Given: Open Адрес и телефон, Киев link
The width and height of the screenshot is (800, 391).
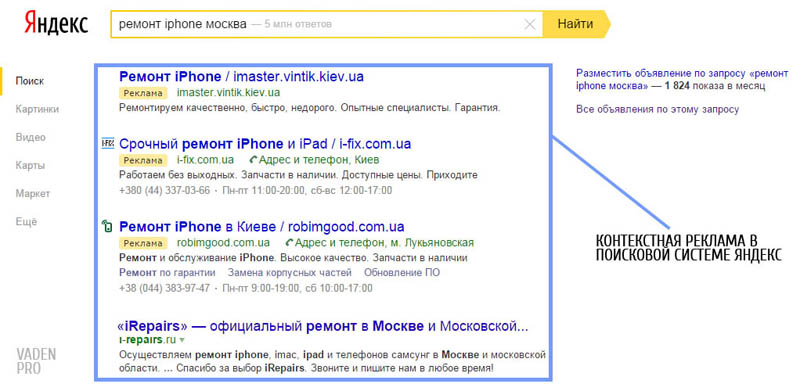Looking at the screenshot, I should click(319, 160).
